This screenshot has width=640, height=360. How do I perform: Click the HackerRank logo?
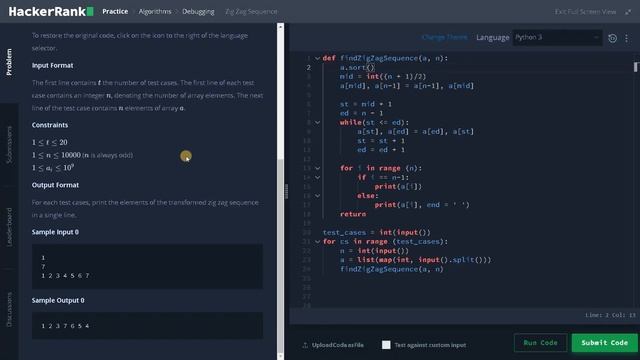[x=51, y=11]
